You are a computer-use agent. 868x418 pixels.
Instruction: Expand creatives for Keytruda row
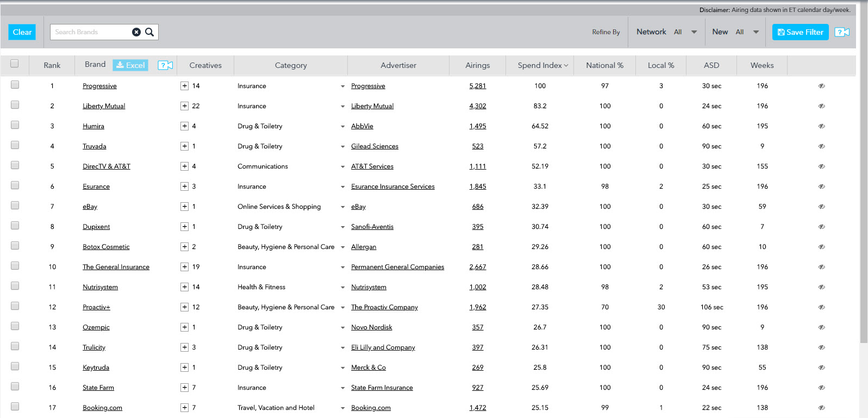(x=185, y=367)
